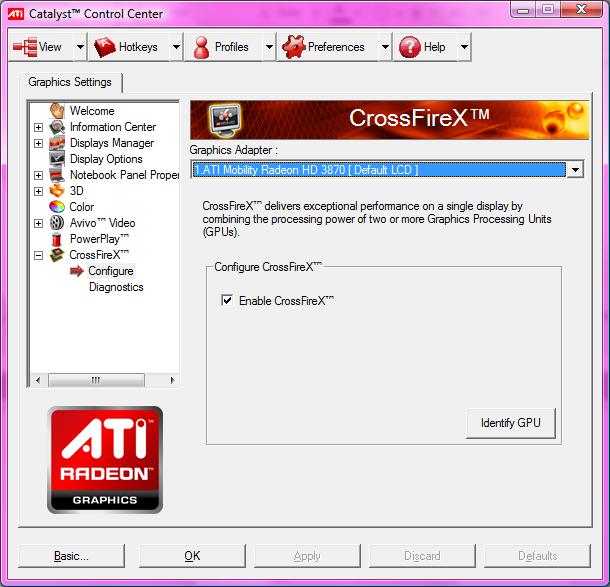Open the Graphics Adapter dropdown list
610x587 pixels.
coord(575,170)
